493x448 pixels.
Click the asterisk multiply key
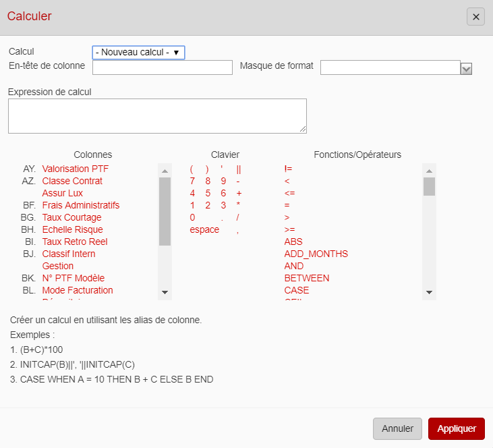[x=239, y=205]
